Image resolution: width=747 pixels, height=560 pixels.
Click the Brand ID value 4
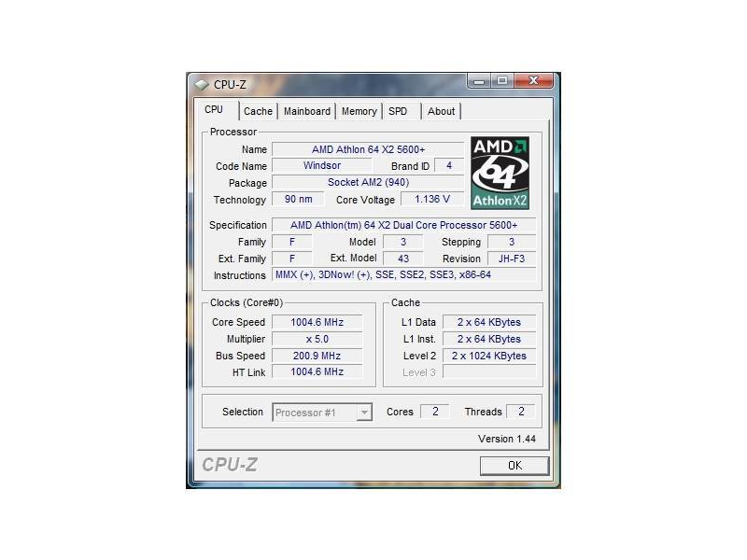(x=449, y=166)
